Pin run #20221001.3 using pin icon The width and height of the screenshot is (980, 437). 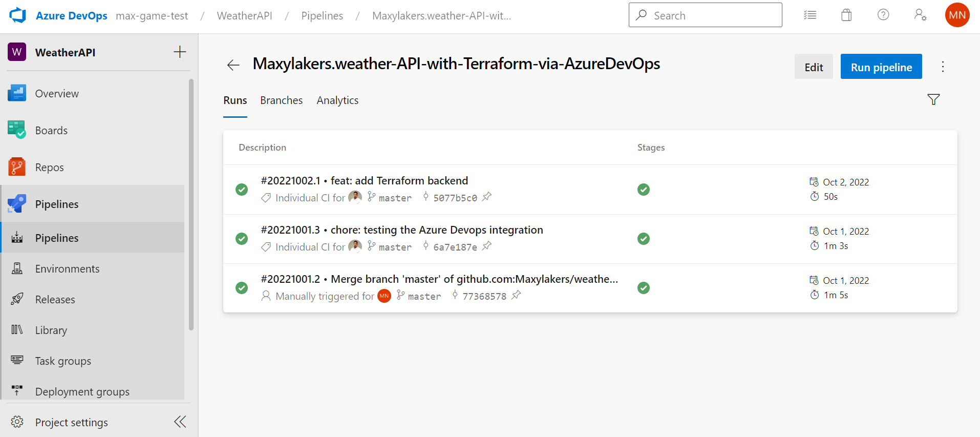[487, 246]
